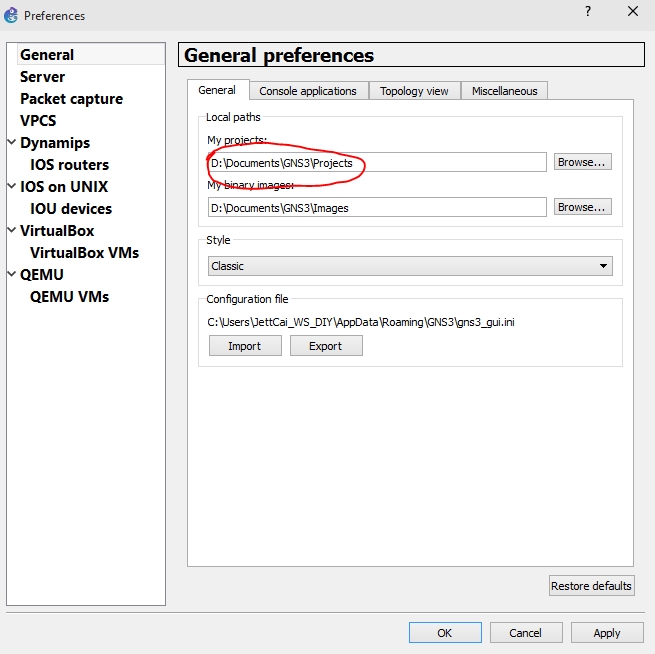655x654 pixels.
Task: Click the My binary images path field
Action: click(377, 208)
